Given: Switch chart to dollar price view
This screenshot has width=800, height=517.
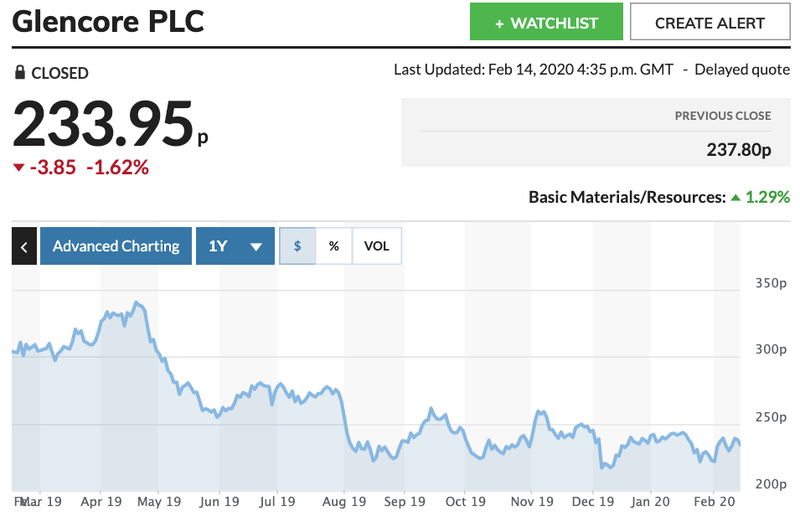Looking at the screenshot, I should point(297,247).
